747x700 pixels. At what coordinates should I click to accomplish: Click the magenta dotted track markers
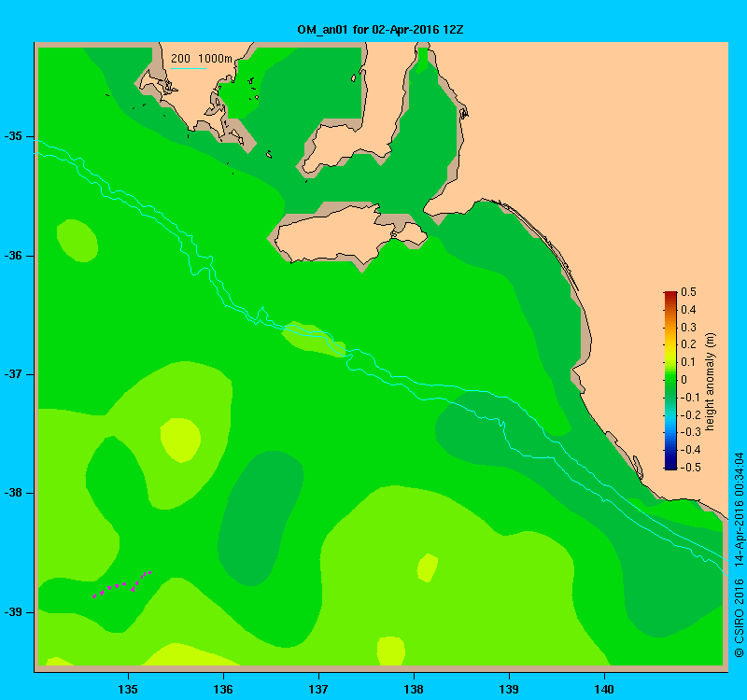click(122, 584)
